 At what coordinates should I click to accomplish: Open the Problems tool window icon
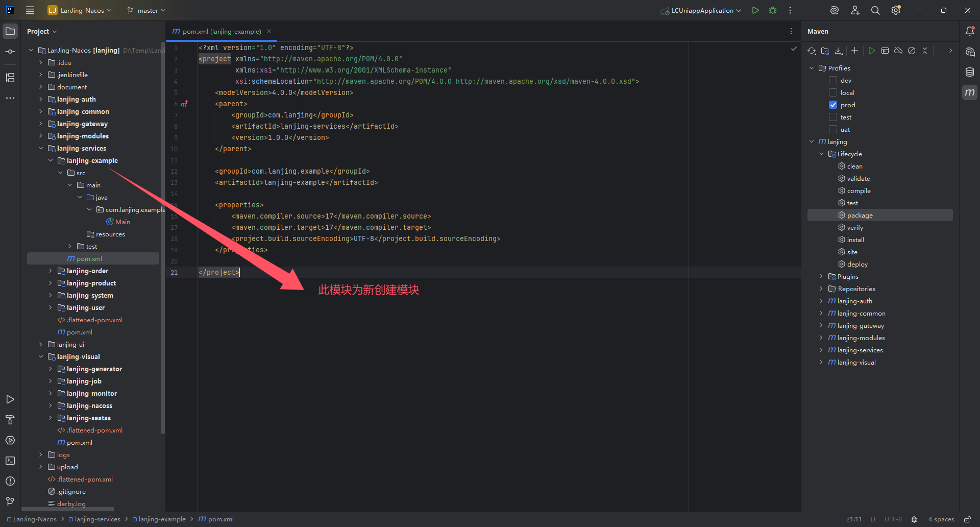(x=10, y=481)
